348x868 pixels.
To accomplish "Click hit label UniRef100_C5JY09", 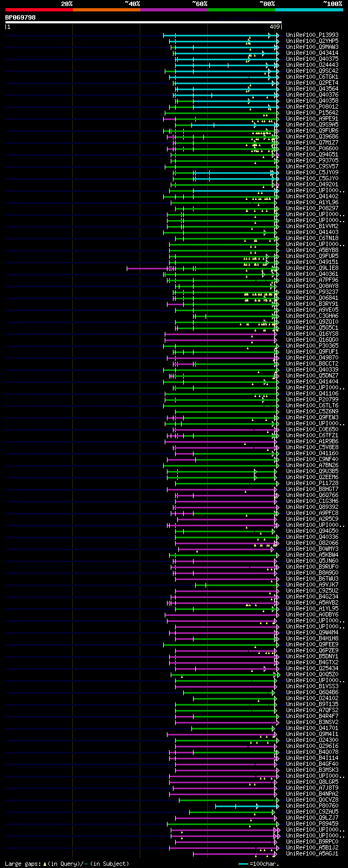I will (x=312, y=173).
